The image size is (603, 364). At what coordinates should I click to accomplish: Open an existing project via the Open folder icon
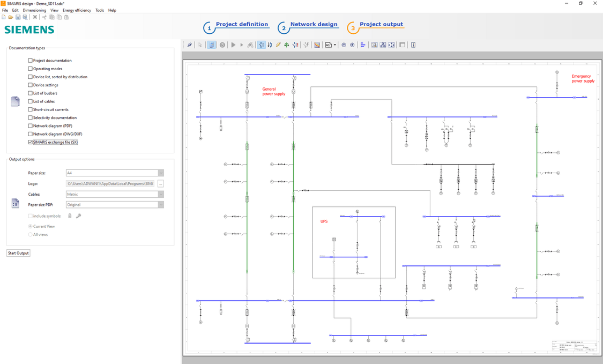(11, 17)
